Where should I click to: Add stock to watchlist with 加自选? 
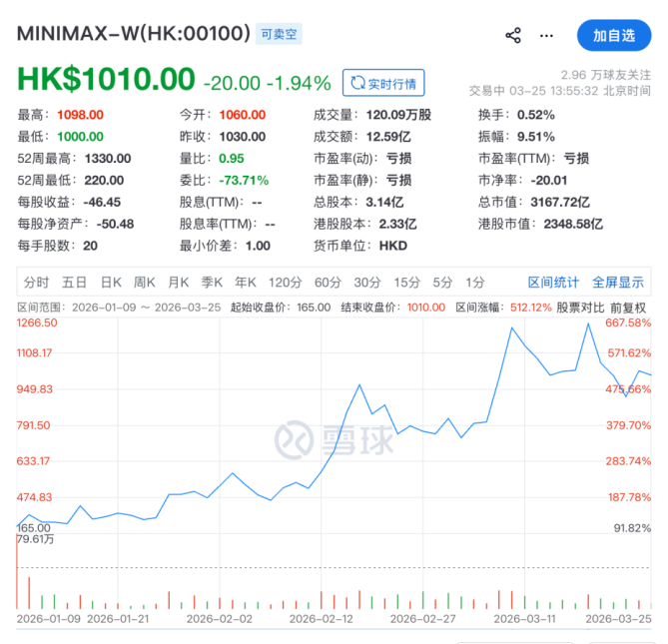pos(614,35)
